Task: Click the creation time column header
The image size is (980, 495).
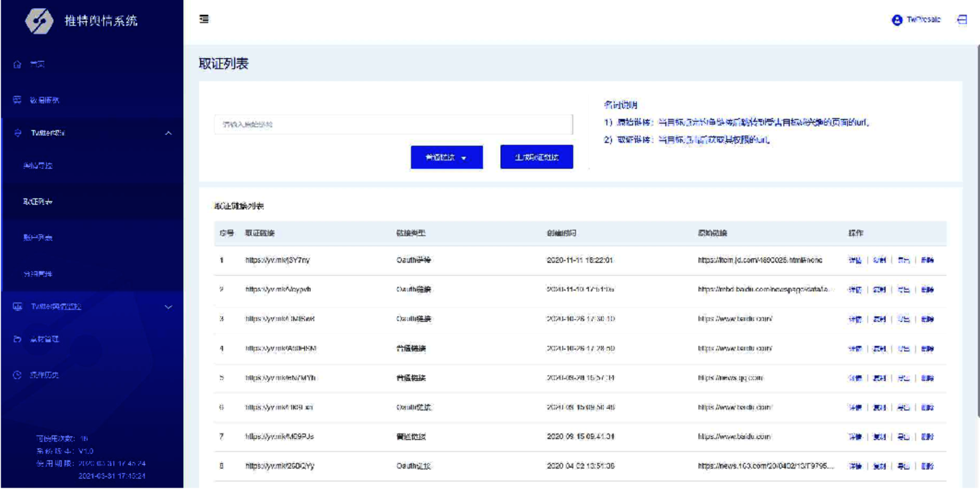Action: 562,233
